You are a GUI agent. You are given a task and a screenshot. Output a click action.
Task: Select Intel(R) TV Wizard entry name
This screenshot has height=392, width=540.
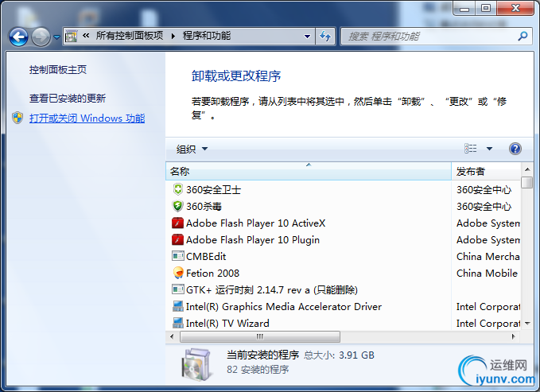(227, 323)
